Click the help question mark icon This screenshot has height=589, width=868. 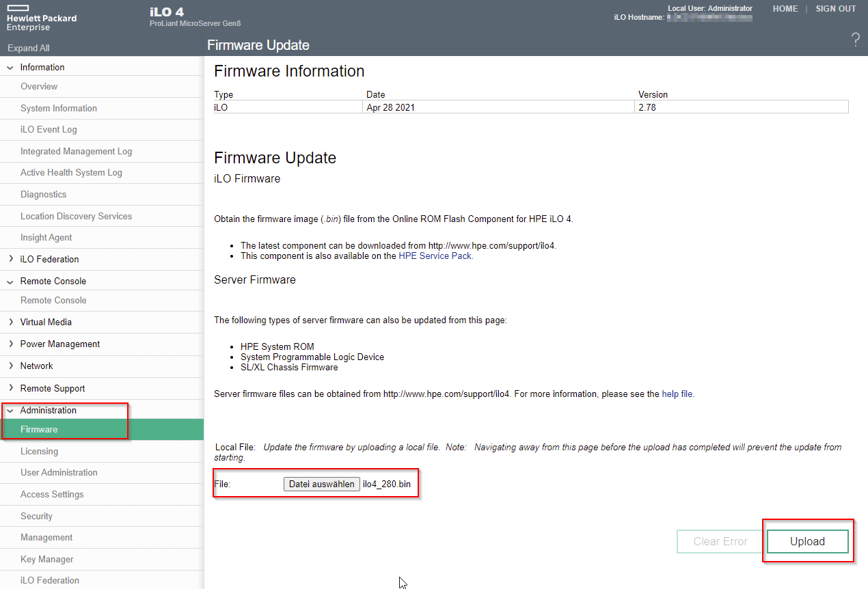855,40
